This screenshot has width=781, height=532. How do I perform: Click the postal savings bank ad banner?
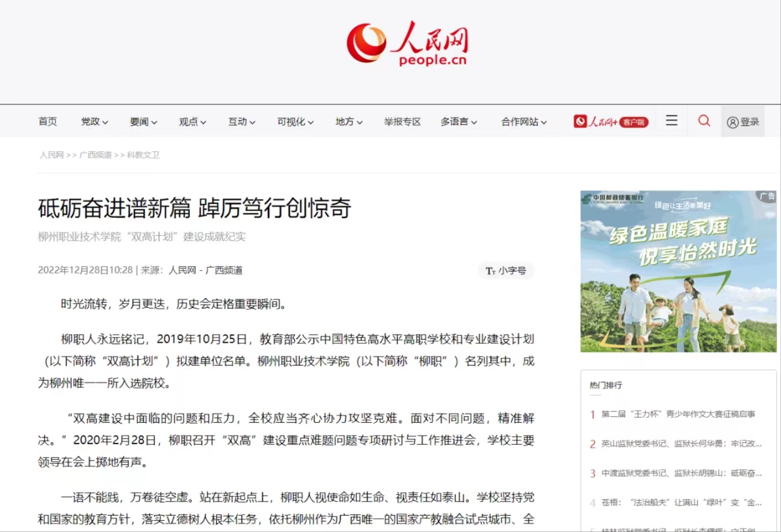tap(678, 271)
